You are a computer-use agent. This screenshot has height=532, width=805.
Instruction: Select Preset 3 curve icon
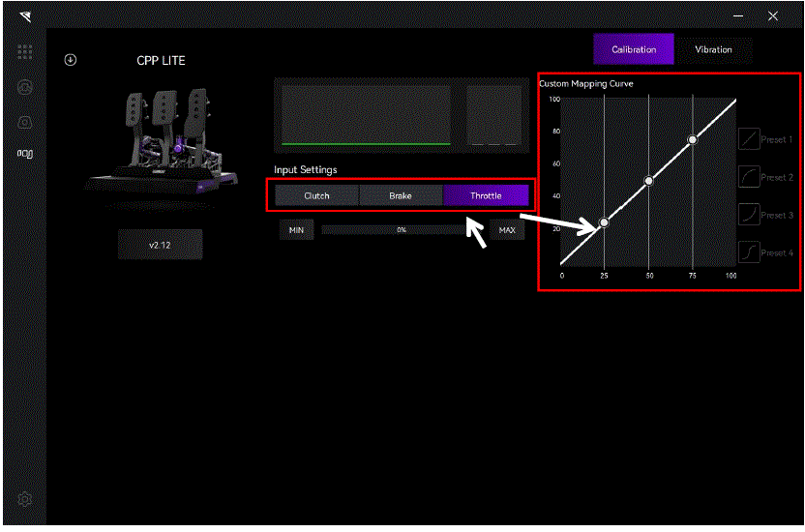(x=749, y=215)
